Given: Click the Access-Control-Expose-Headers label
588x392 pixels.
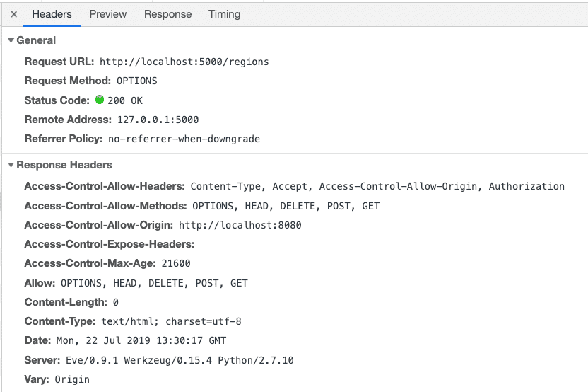Looking at the screenshot, I should [109, 244].
